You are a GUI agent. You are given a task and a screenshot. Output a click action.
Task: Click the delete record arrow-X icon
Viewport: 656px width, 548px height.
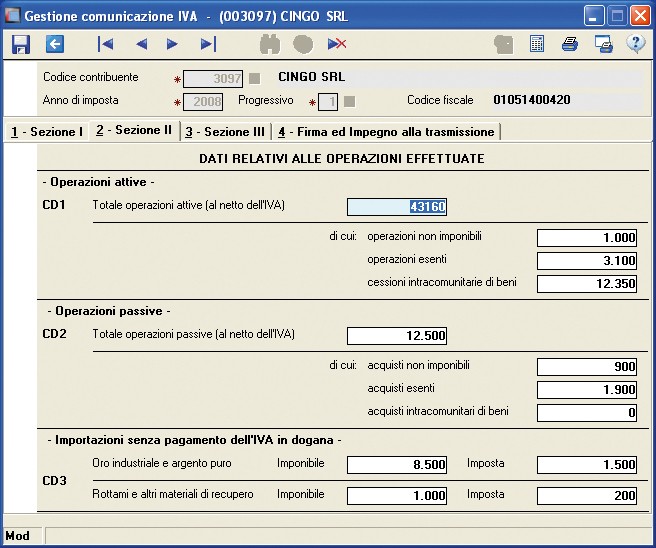coord(337,44)
